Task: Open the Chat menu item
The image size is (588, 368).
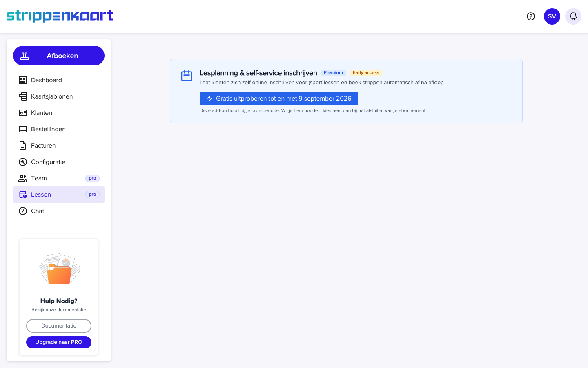Action: click(x=59, y=211)
